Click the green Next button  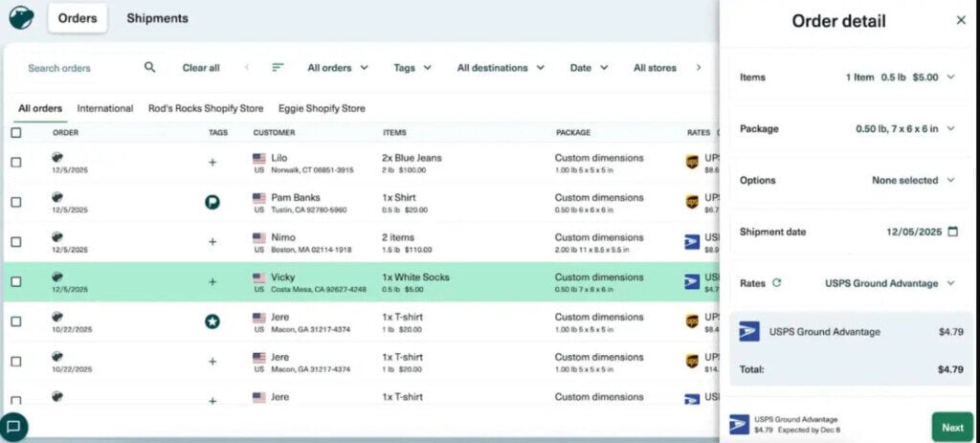tap(951, 428)
